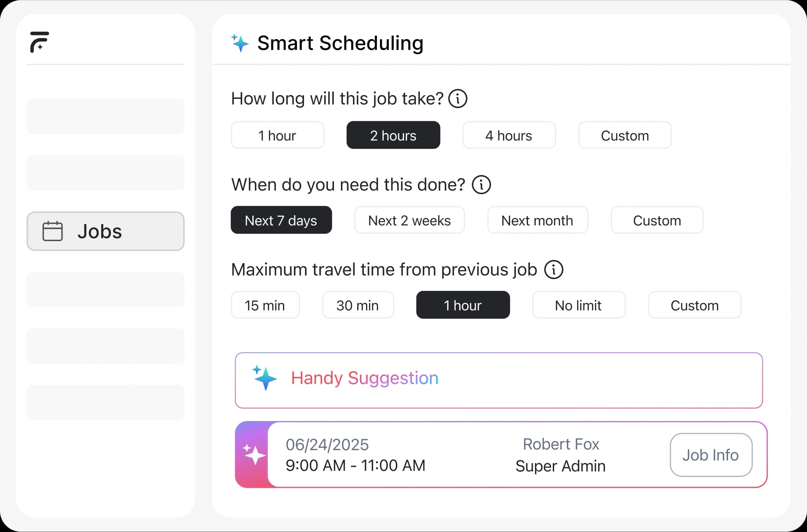
Task: Open Custom option for completion timeframe
Action: coord(657,220)
